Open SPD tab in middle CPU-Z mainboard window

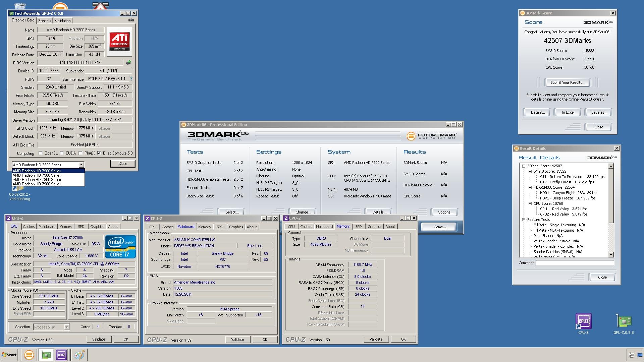click(x=220, y=227)
